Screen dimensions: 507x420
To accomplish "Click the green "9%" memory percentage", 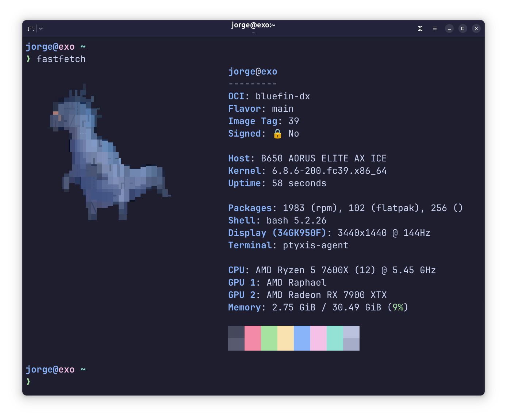I will coord(398,308).
